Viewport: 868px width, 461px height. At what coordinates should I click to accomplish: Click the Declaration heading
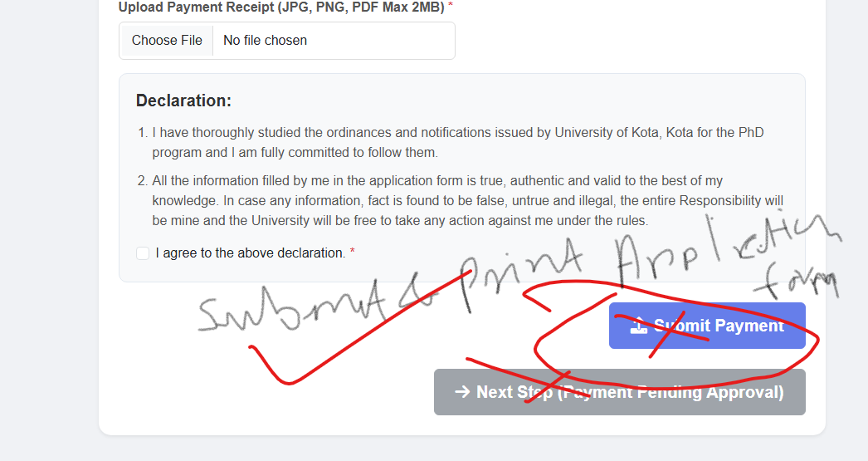183,101
